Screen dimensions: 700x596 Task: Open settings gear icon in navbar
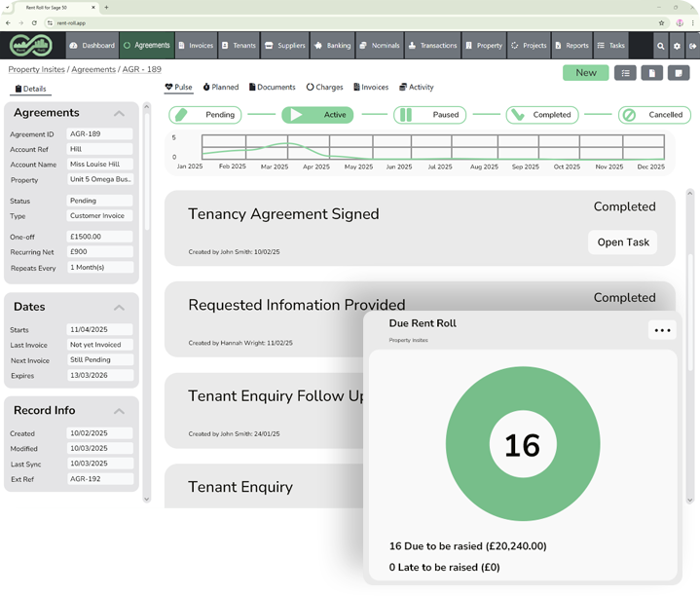tap(677, 46)
